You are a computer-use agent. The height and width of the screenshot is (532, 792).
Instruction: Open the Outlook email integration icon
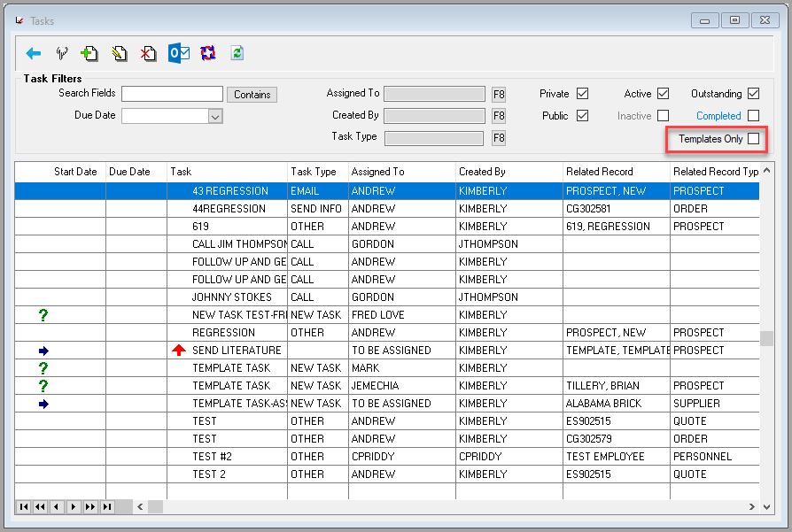tap(178, 53)
